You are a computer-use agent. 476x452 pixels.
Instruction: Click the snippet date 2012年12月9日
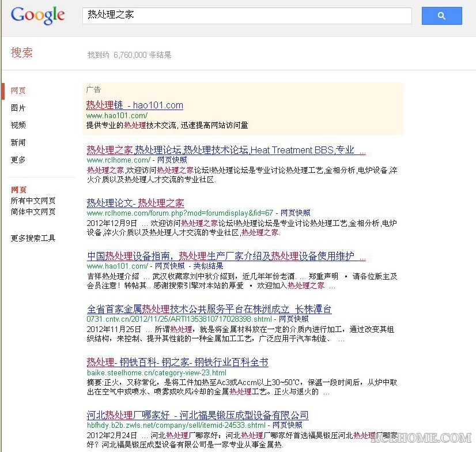112,223
